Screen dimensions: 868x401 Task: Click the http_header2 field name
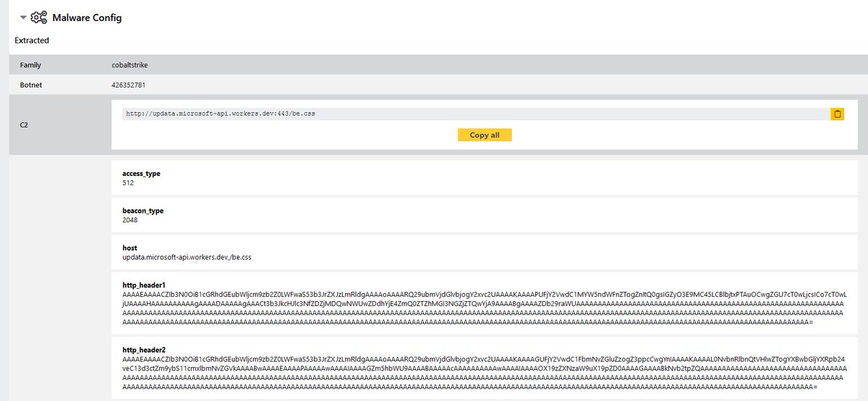tap(144, 350)
